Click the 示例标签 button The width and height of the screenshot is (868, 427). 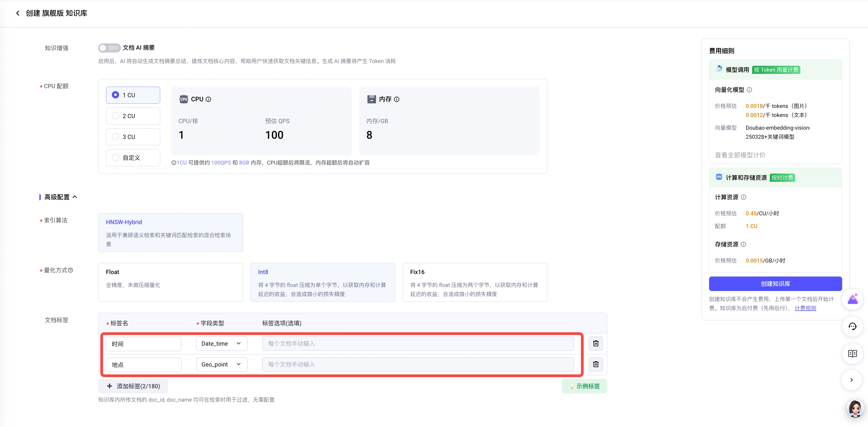(x=584, y=386)
